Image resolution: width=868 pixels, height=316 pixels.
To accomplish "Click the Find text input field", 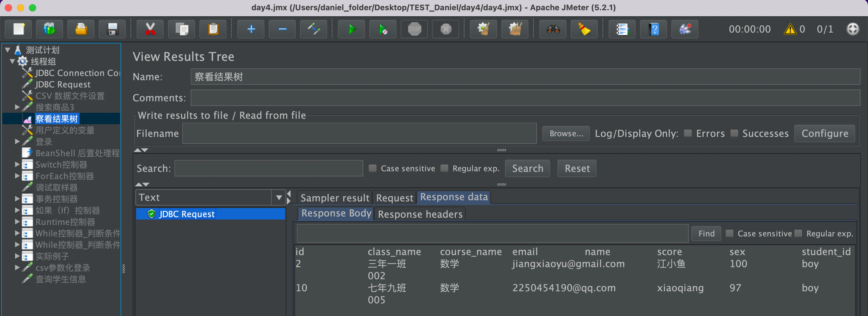I will click(492, 233).
